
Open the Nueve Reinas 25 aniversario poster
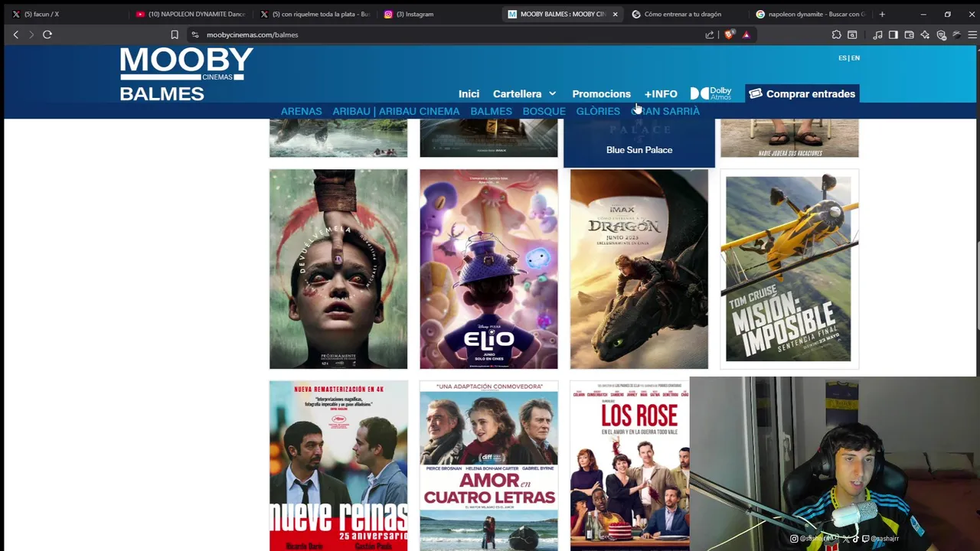pyautogui.click(x=338, y=466)
